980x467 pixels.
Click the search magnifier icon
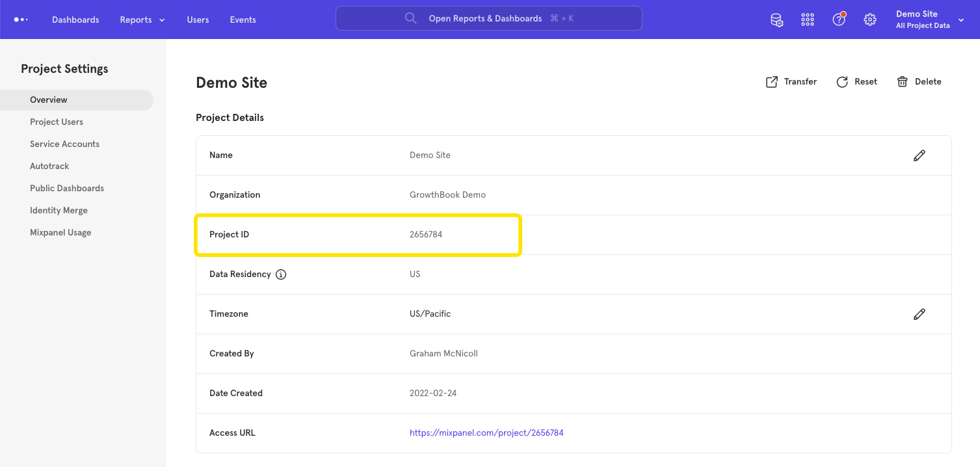[411, 18]
